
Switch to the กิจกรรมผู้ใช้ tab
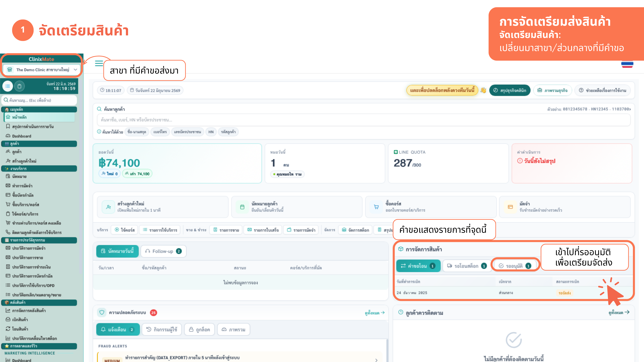(162, 330)
